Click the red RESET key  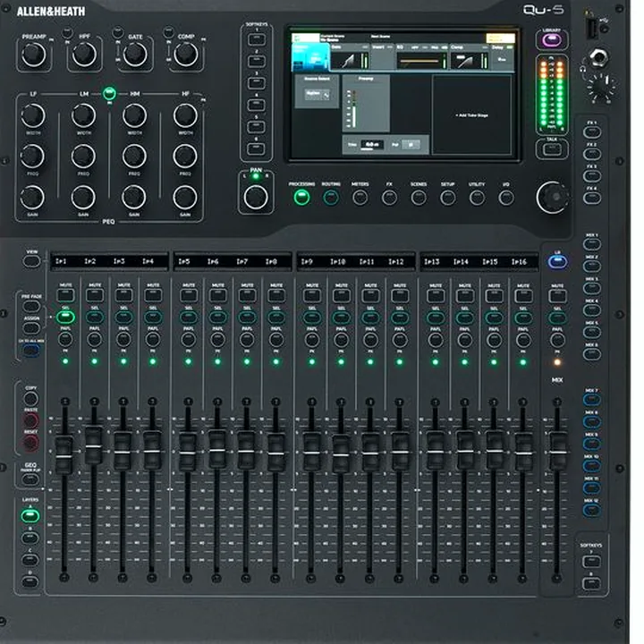click(x=30, y=443)
